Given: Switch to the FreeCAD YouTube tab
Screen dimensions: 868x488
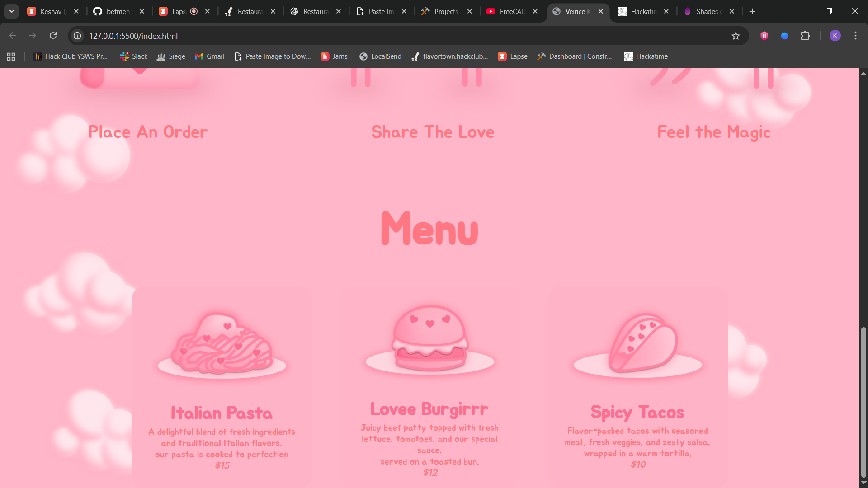Looking at the screenshot, I should 506,11.
